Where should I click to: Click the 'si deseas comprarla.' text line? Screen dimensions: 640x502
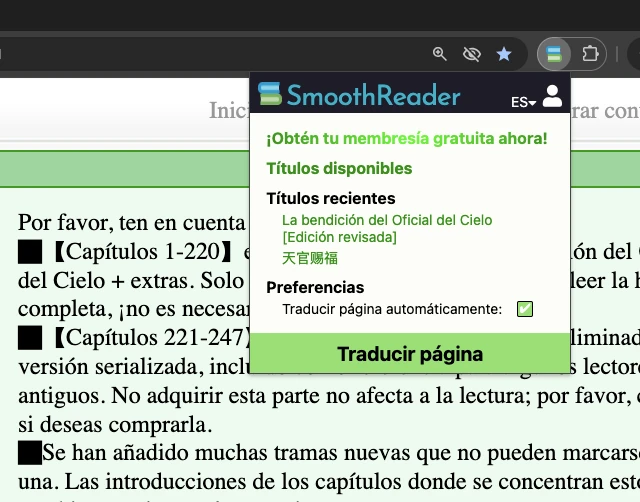click(x=115, y=425)
